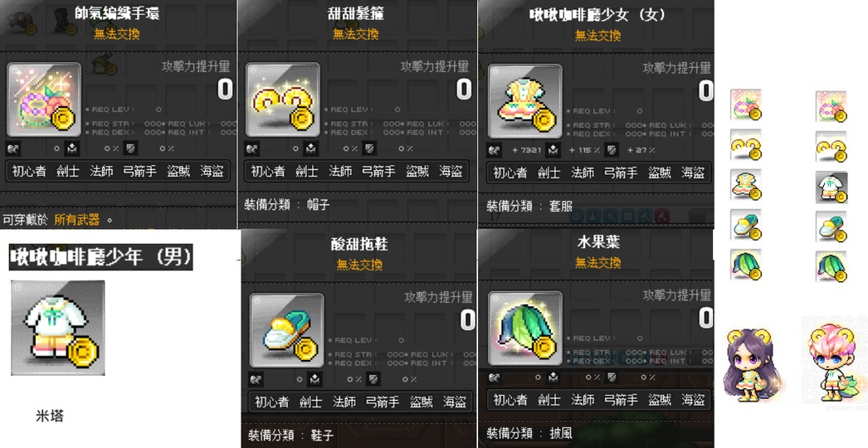Click the 無法交換 label under 水果葉
This screenshot has width=868, height=448.
(x=597, y=262)
